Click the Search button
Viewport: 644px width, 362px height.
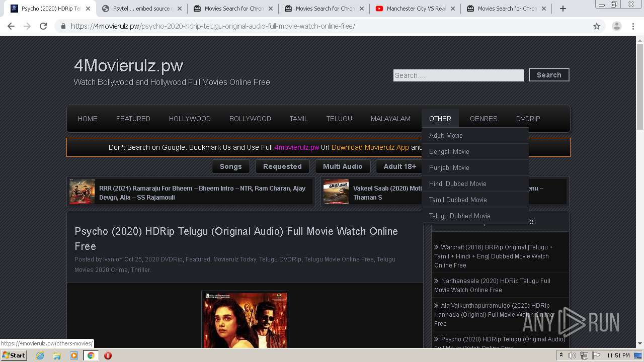(x=549, y=75)
